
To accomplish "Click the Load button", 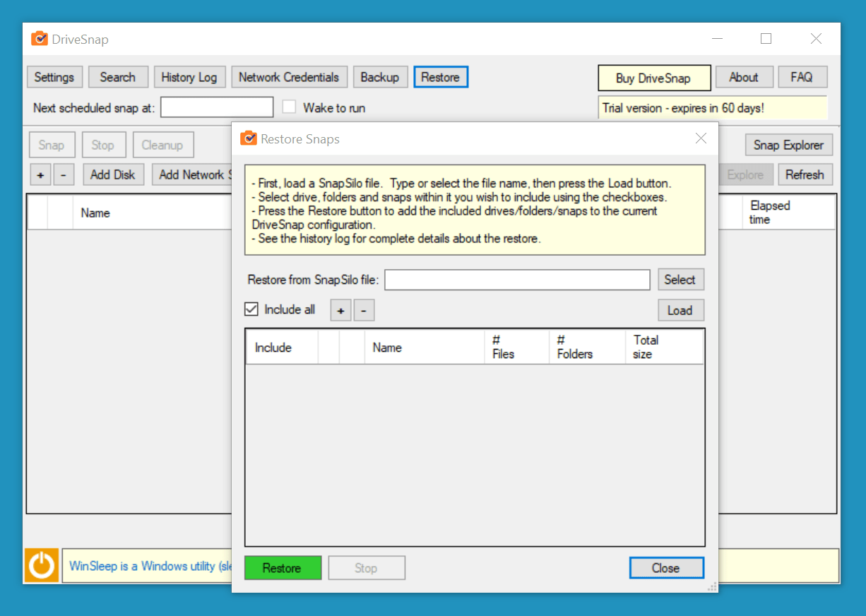I will point(681,310).
